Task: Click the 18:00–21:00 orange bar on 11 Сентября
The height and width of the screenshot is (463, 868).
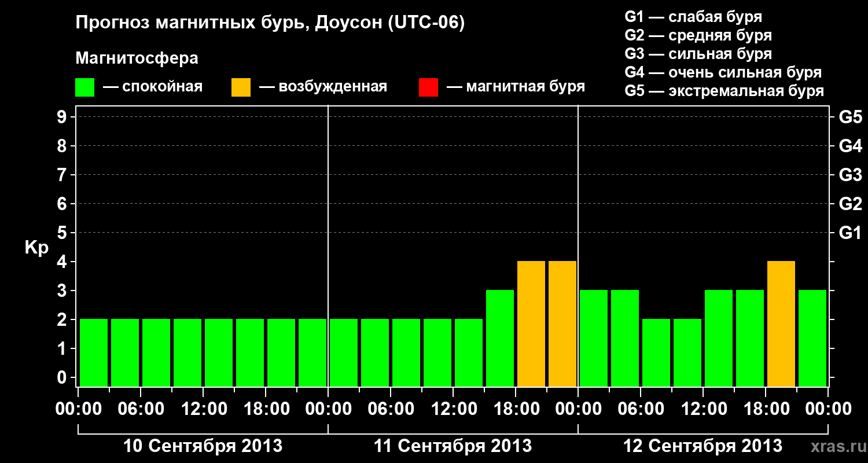Action: click(x=531, y=324)
